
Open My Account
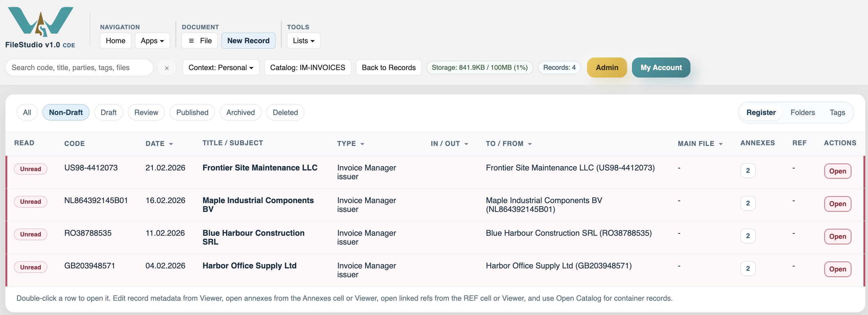click(x=661, y=67)
